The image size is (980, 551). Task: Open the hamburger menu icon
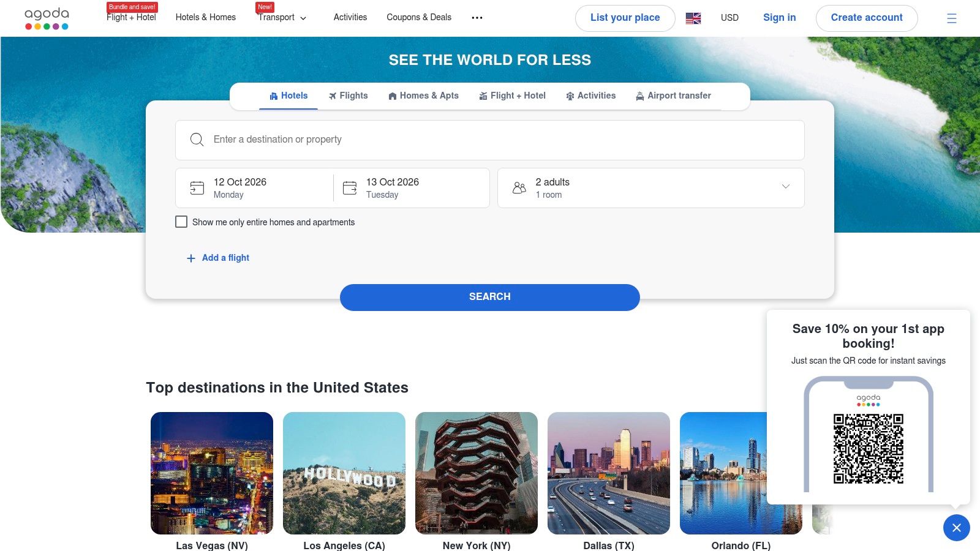pyautogui.click(x=951, y=18)
